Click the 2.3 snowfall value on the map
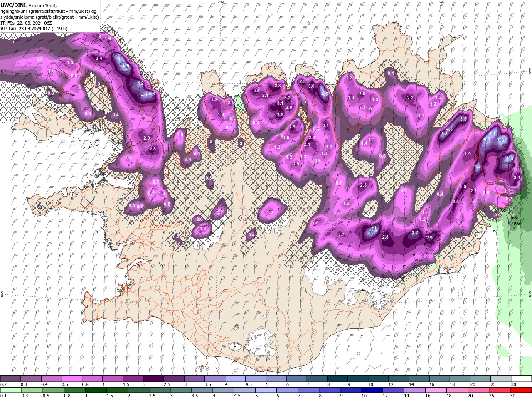The width and height of the screenshot is (532, 399). 363,185
